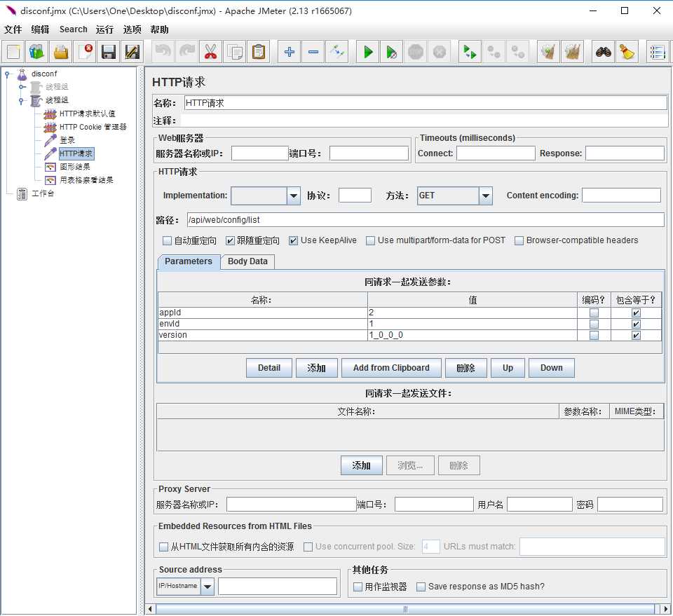Click the Save As pencil-disk icon

(132, 52)
